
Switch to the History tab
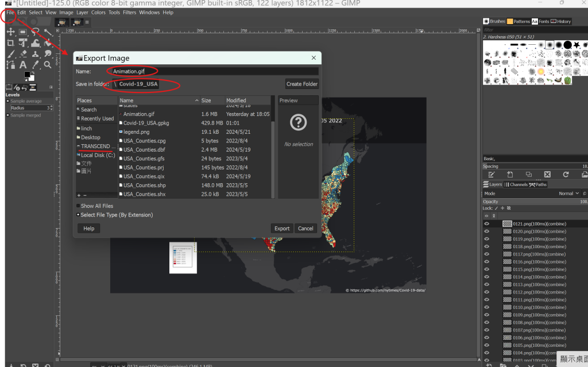click(561, 21)
